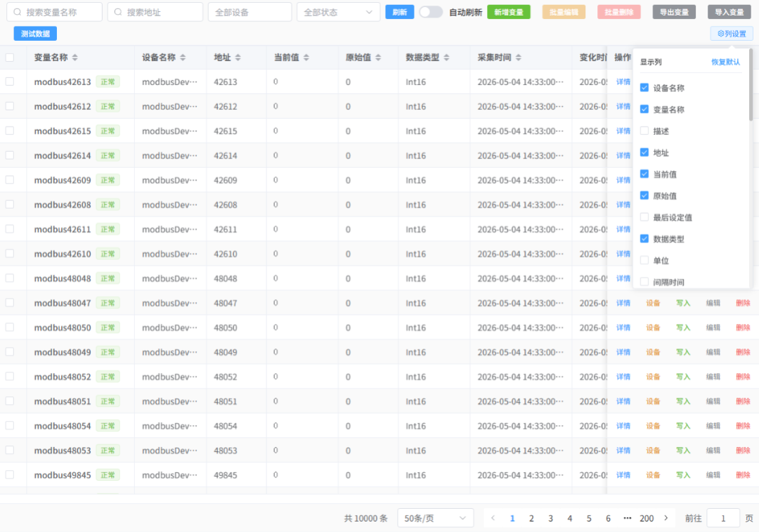
Task: Go to page 5
Action: 589,518
